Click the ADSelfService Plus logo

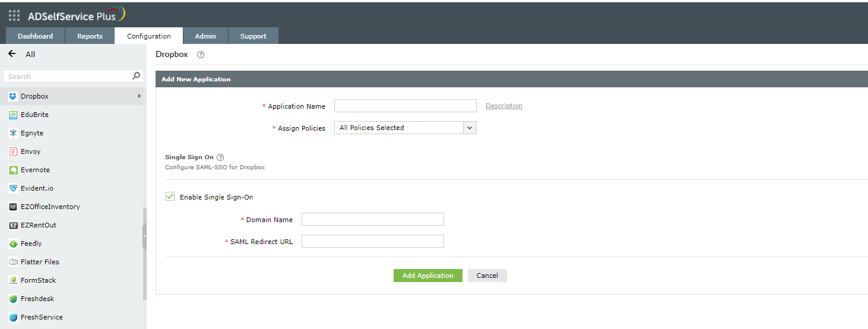[77, 15]
